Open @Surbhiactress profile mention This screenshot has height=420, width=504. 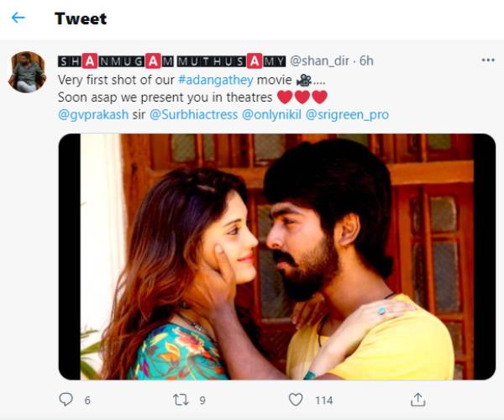(x=193, y=113)
